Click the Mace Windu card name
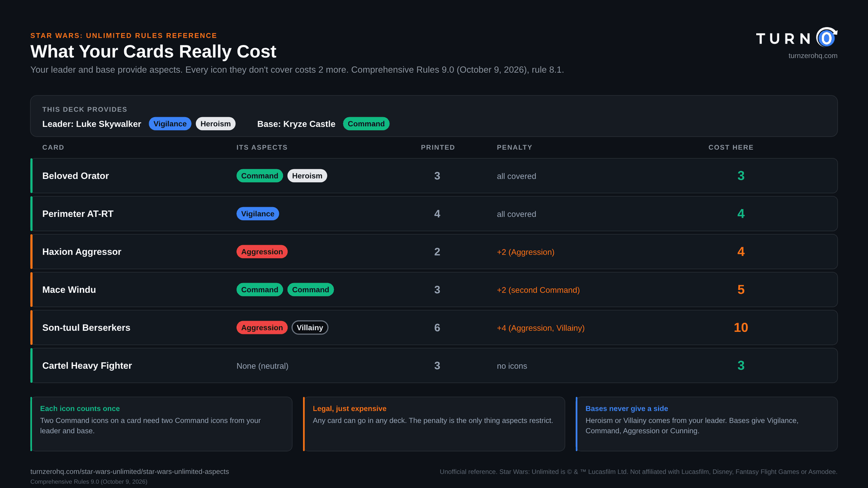 click(x=69, y=290)
